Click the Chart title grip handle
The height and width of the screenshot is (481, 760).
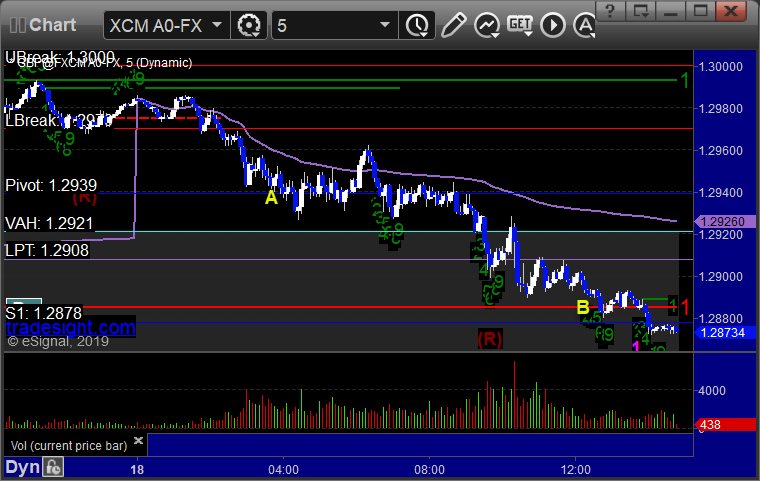click(x=17, y=25)
